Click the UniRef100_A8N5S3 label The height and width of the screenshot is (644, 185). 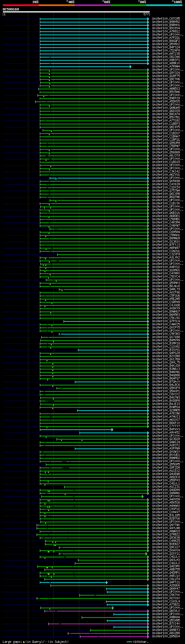166,89
